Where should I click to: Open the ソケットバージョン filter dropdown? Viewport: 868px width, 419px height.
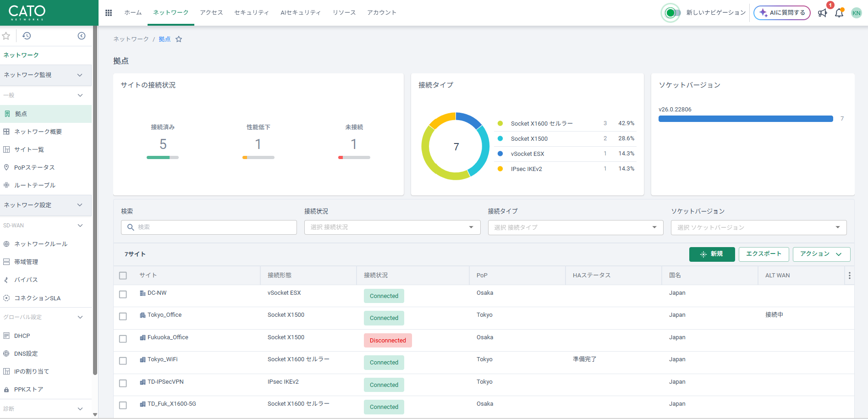point(759,227)
